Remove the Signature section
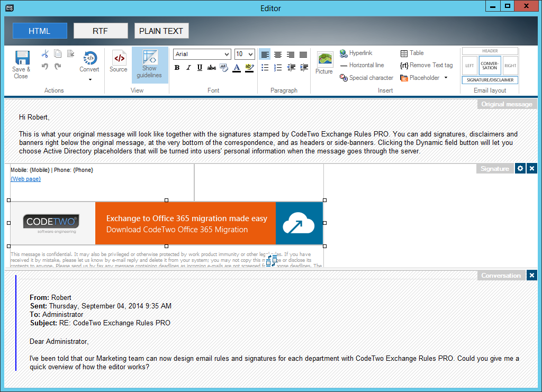The height and width of the screenshot is (392, 542). point(532,169)
